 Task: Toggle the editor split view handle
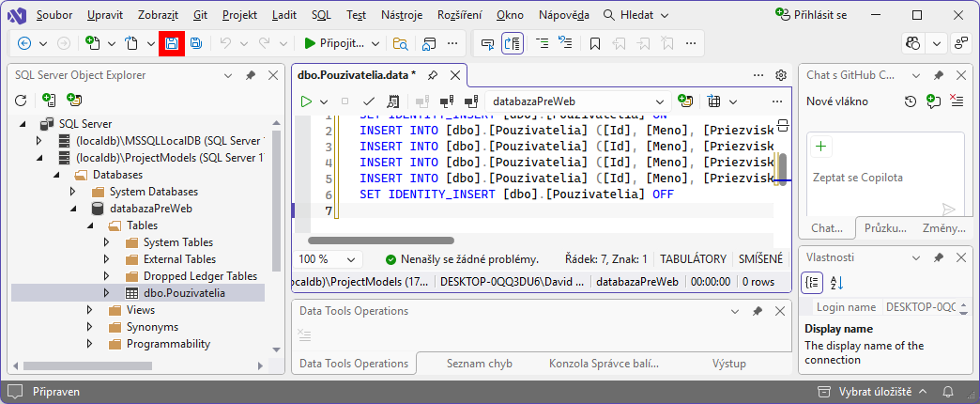(781, 124)
